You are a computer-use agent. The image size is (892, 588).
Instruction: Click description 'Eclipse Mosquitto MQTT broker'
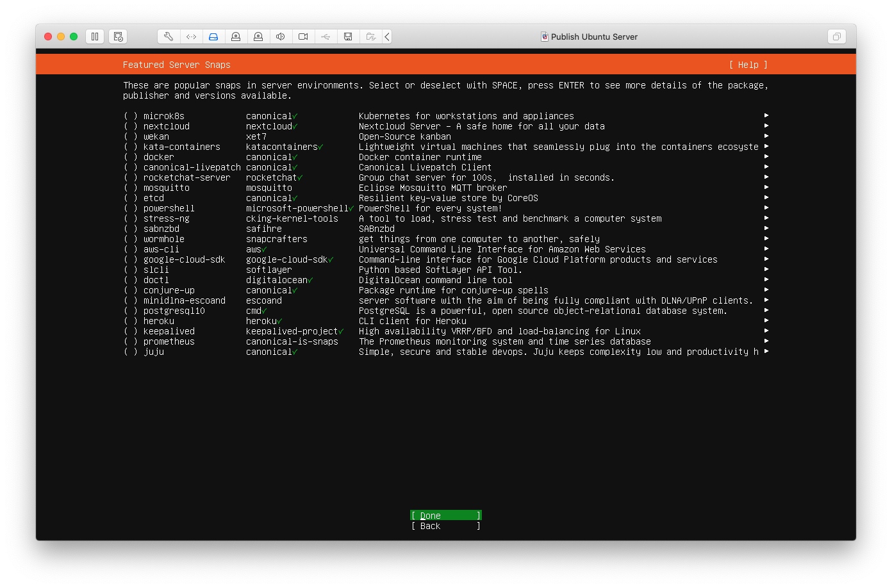pyautogui.click(x=433, y=188)
